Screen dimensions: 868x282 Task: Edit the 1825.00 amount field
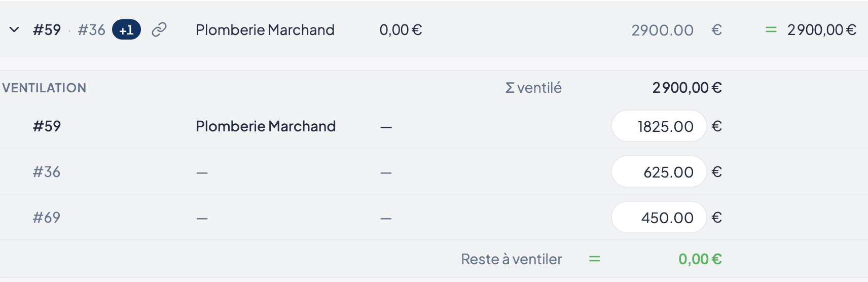659,126
